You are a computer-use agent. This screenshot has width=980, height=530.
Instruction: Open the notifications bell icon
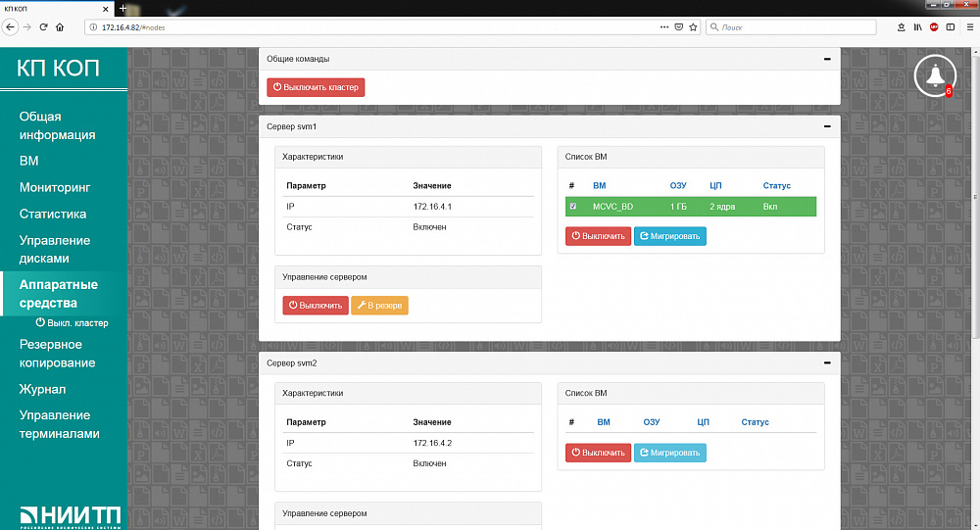935,76
